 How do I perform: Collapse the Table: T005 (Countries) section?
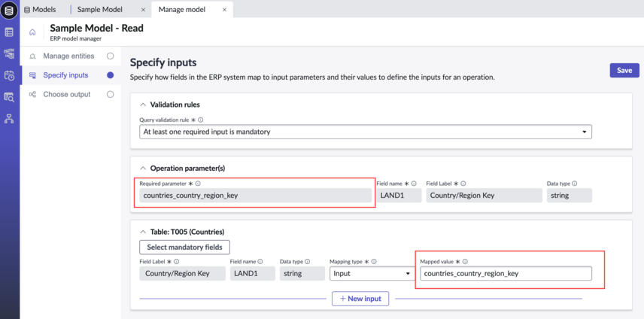143,232
